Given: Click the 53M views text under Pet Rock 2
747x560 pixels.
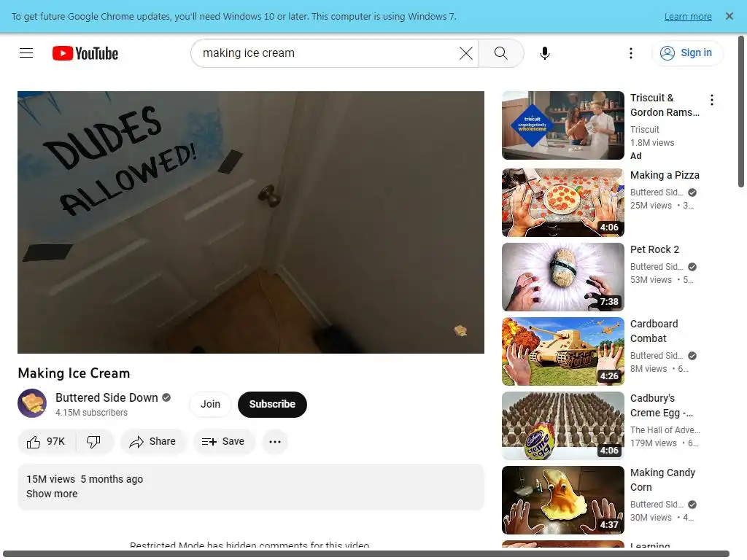Looking at the screenshot, I should (651, 280).
